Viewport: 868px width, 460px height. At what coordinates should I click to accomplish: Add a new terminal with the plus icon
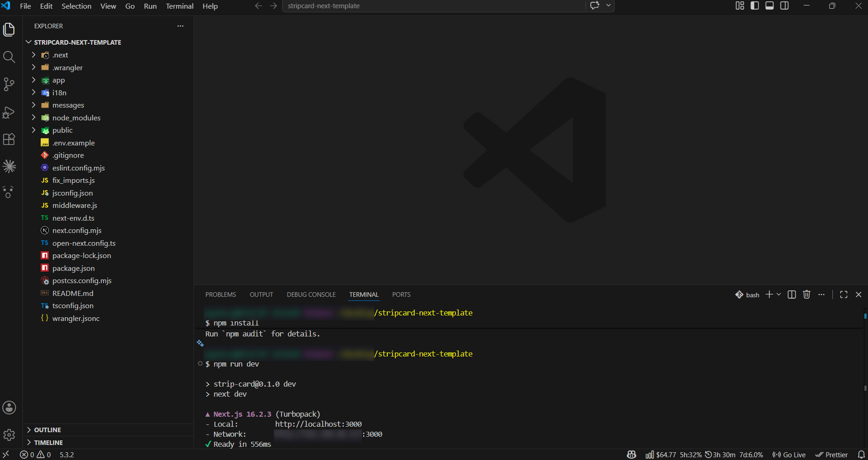(769, 295)
